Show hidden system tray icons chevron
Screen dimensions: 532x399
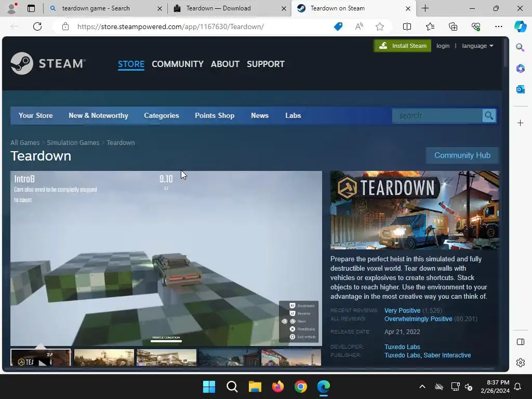[x=422, y=387]
